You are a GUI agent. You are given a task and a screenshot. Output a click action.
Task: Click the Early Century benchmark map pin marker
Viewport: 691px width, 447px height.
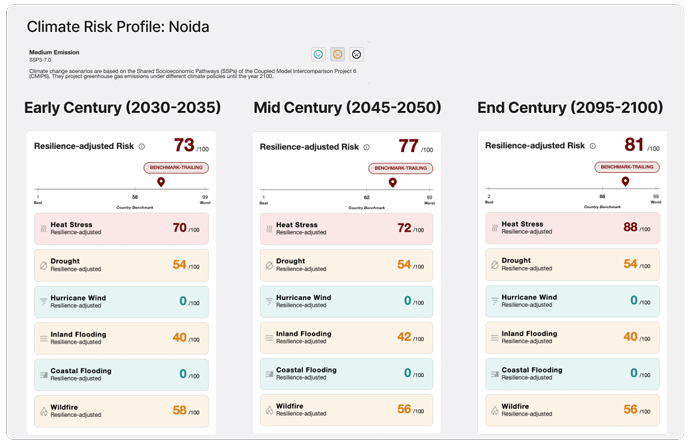pos(161,183)
